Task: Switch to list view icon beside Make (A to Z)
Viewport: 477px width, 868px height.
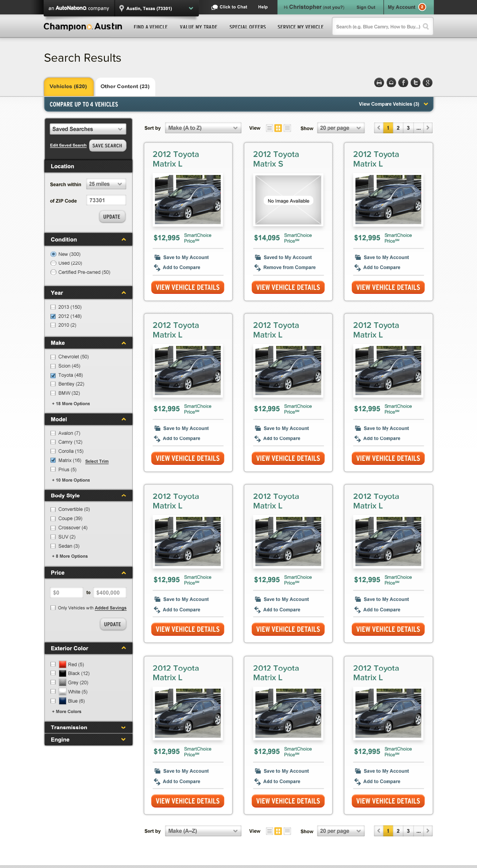Action: [269, 128]
